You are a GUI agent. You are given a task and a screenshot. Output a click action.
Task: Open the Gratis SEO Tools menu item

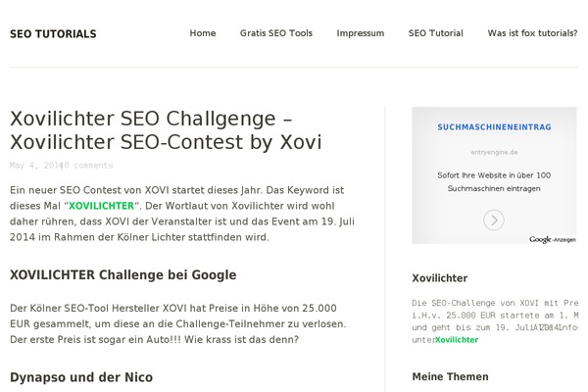pos(276,33)
